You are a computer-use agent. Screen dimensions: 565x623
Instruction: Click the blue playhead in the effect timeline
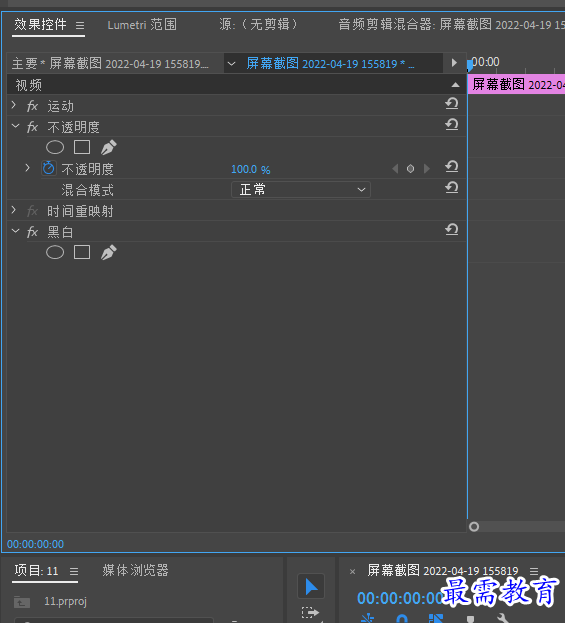470,65
